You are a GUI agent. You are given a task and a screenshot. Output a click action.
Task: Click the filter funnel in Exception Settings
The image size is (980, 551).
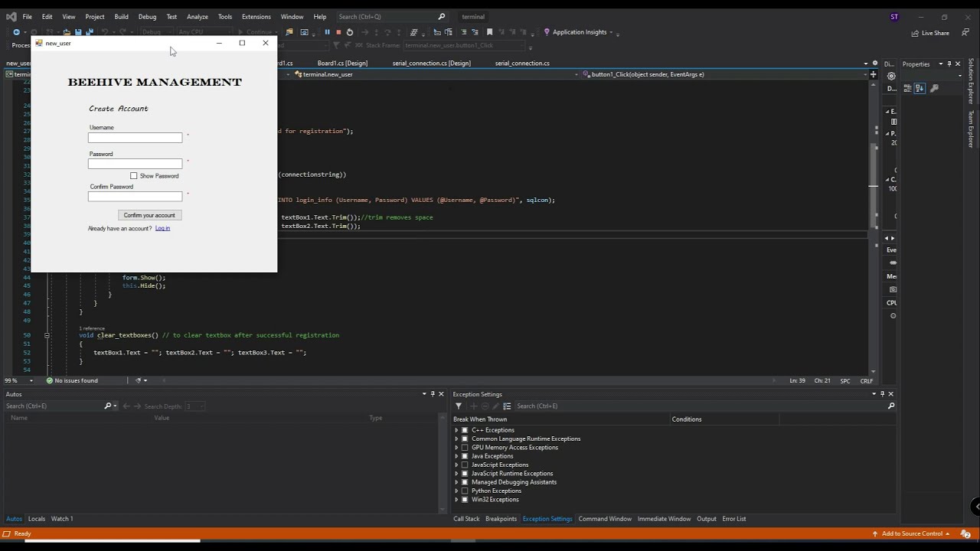(x=459, y=406)
